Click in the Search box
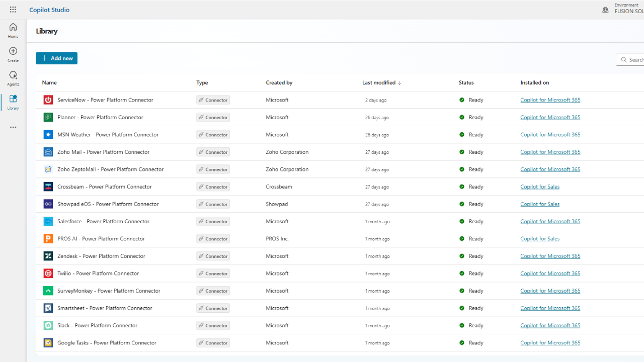Image resolution: width=644 pixels, height=362 pixels. point(630,60)
